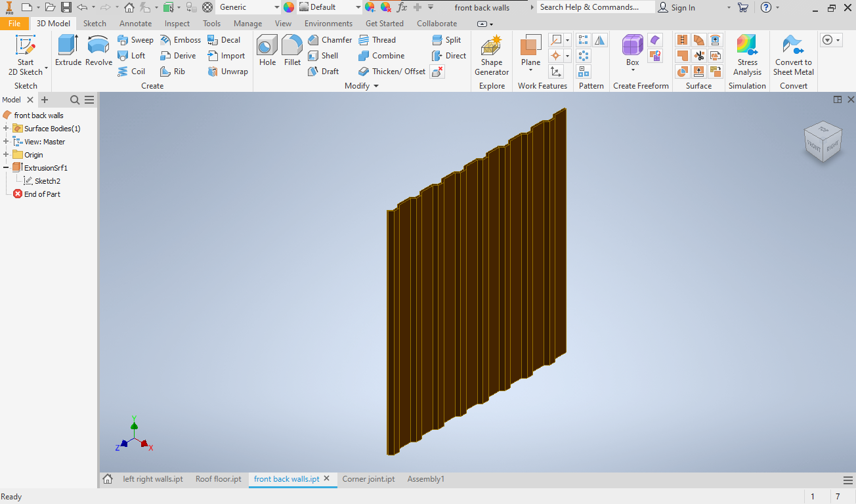Image resolution: width=856 pixels, height=504 pixels.
Task: Select End of Part marker in browser
Action: click(x=37, y=194)
